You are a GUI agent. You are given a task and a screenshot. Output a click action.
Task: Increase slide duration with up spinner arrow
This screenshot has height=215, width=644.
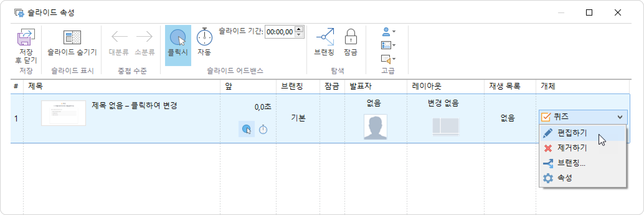(299, 29)
